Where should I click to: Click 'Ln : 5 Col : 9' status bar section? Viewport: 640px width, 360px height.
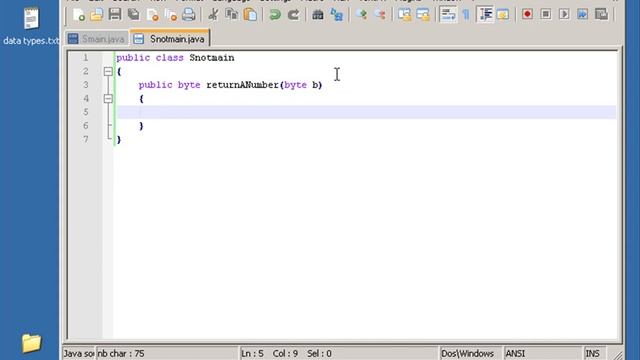point(270,353)
